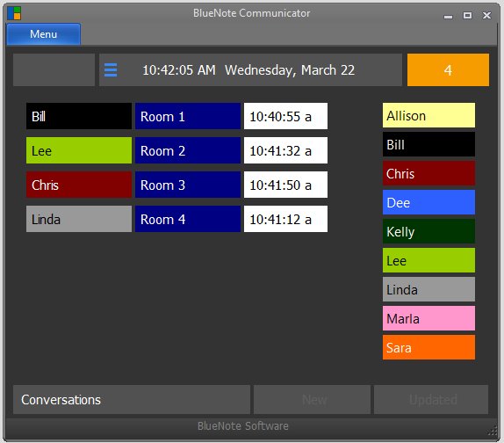Click the 10:41:32 a timestamp
The width and height of the screenshot is (504, 443).
tap(285, 150)
